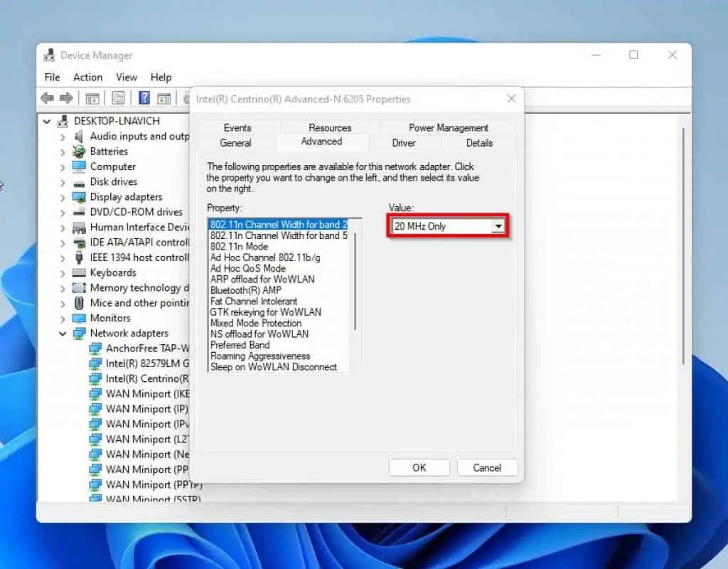Screen dimensions: 728x569
Task: Expand the Monitors tree node
Action: point(63,319)
